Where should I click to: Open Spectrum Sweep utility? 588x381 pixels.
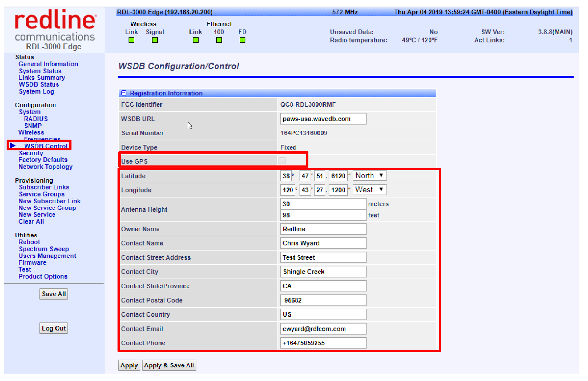(x=44, y=249)
